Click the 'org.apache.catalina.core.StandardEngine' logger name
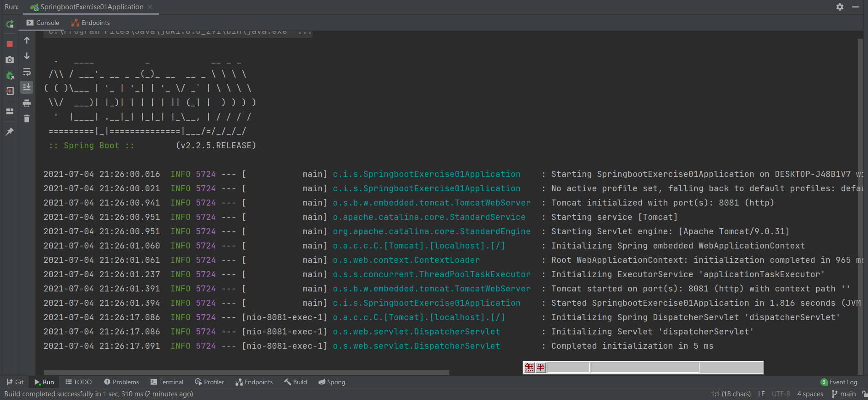 click(x=432, y=231)
